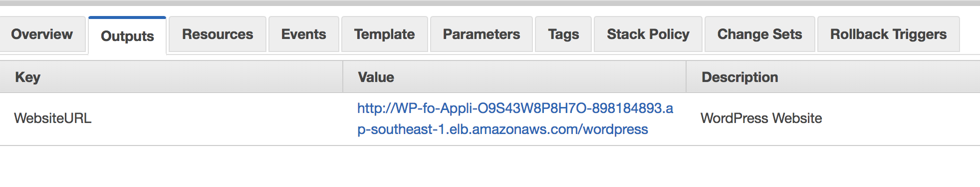The image size is (980, 187).
Task: Click the divider between Key and Value headers
Action: pyautogui.click(x=343, y=77)
